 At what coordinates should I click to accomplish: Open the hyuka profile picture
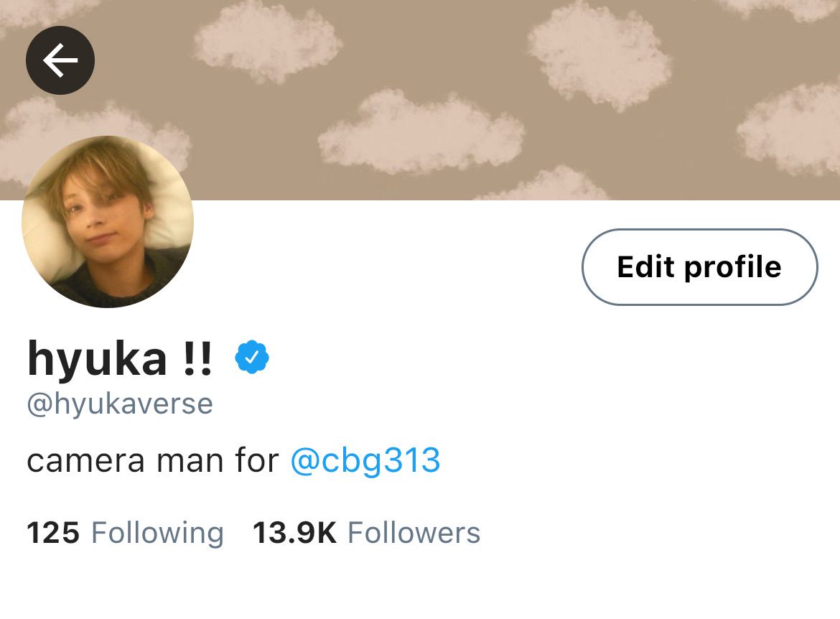(108, 221)
